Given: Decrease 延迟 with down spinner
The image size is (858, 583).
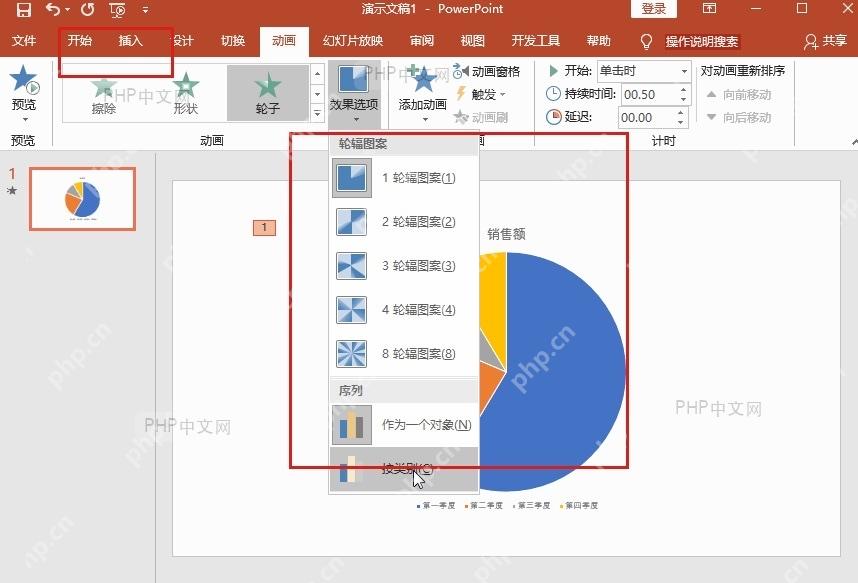Looking at the screenshot, I should [x=680, y=122].
